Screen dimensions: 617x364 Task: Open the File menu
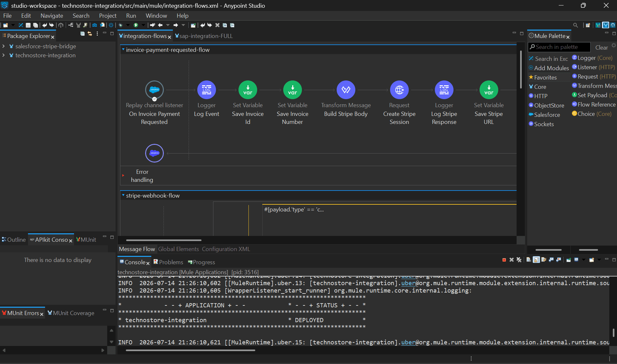[7, 15]
